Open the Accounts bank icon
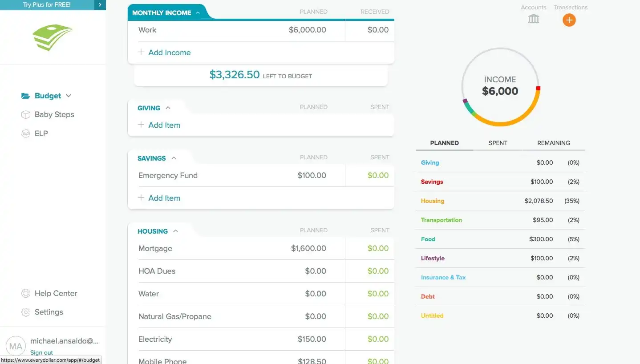Image resolution: width=640 pixels, height=364 pixels. click(x=533, y=19)
